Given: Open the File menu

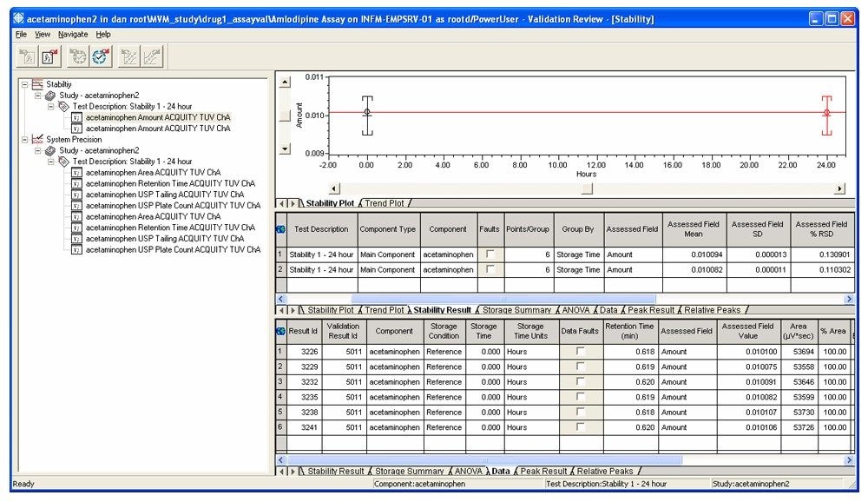Looking at the screenshot, I should (21, 35).
